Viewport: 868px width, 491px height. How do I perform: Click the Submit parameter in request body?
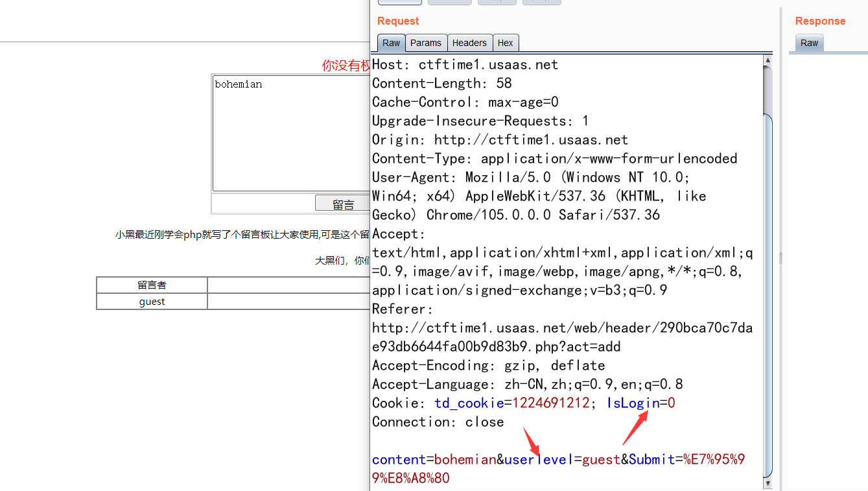click(686, 460)
